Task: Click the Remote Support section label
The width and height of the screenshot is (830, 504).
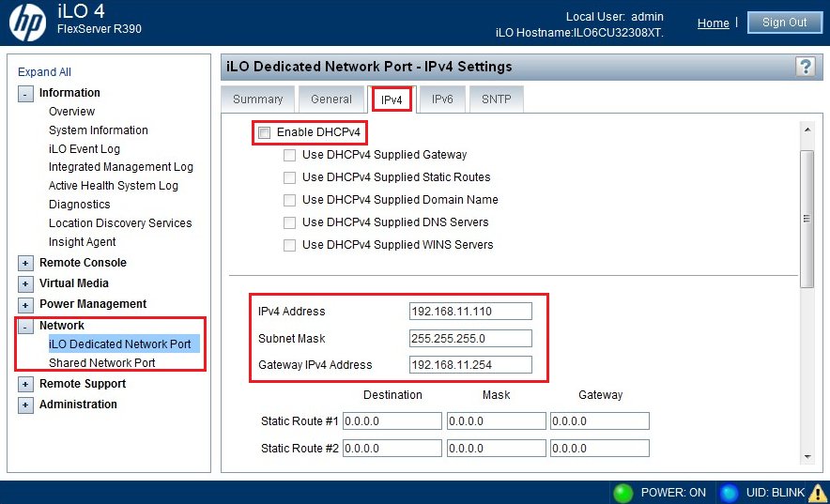Action: pyautogui.click(x=83, y=384)
